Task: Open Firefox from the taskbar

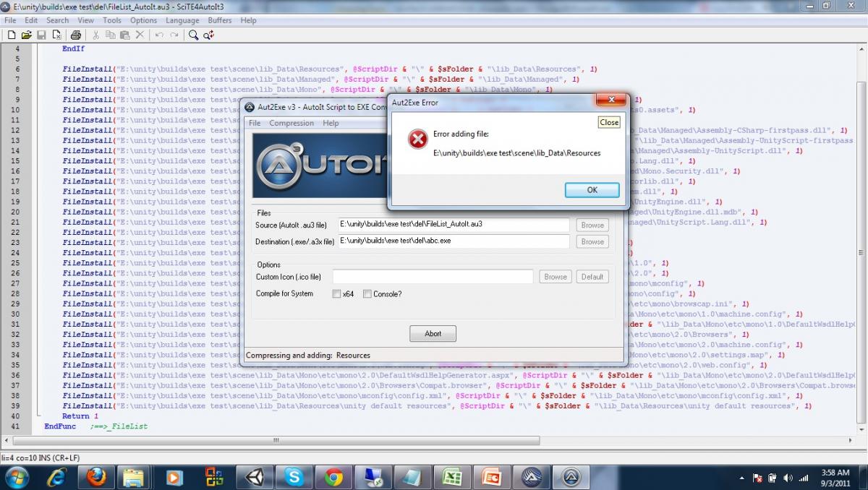Action: click(95, 476)
